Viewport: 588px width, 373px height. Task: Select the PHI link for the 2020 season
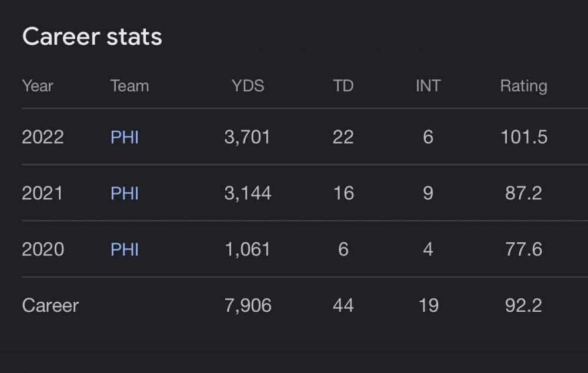(x=125, y=249)
